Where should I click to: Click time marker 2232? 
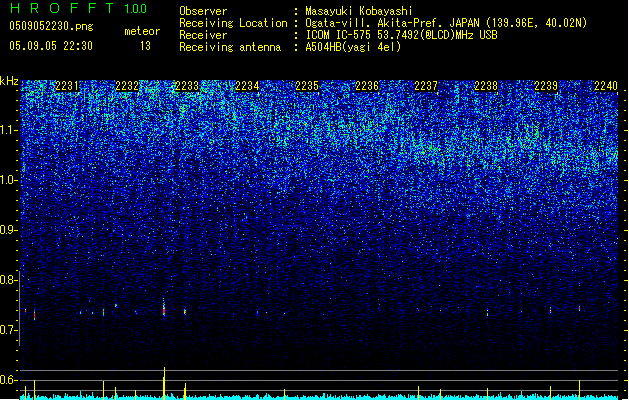coord(127,86)
